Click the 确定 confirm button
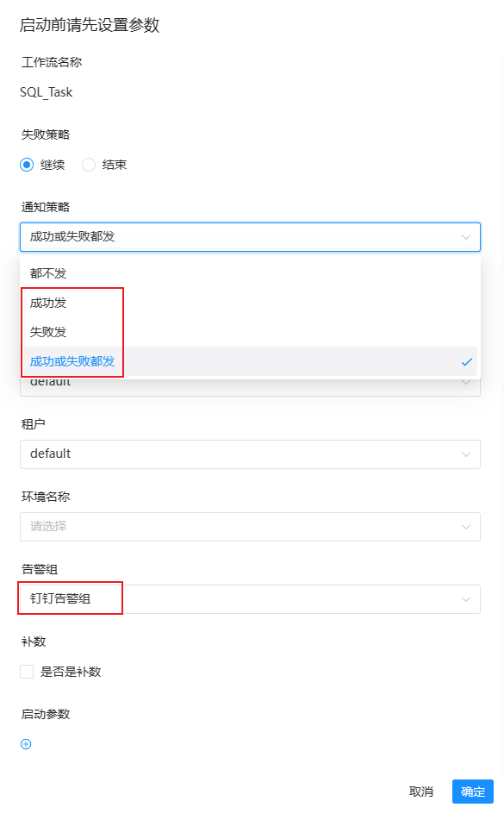Image resolution: width=504 pixels, height=820 pixels. click(473, 792)
